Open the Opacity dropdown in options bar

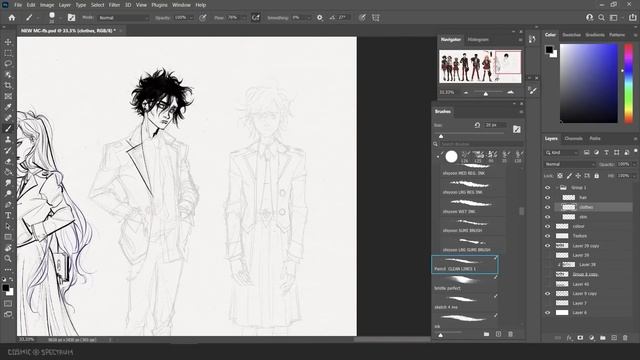(191, 18)
